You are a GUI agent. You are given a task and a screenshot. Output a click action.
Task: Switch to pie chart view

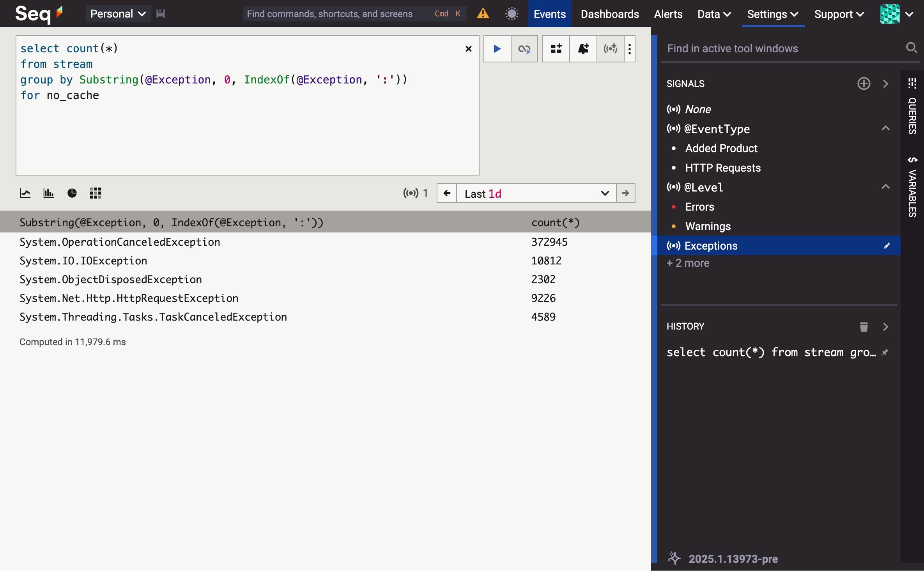tap(72, 193)
